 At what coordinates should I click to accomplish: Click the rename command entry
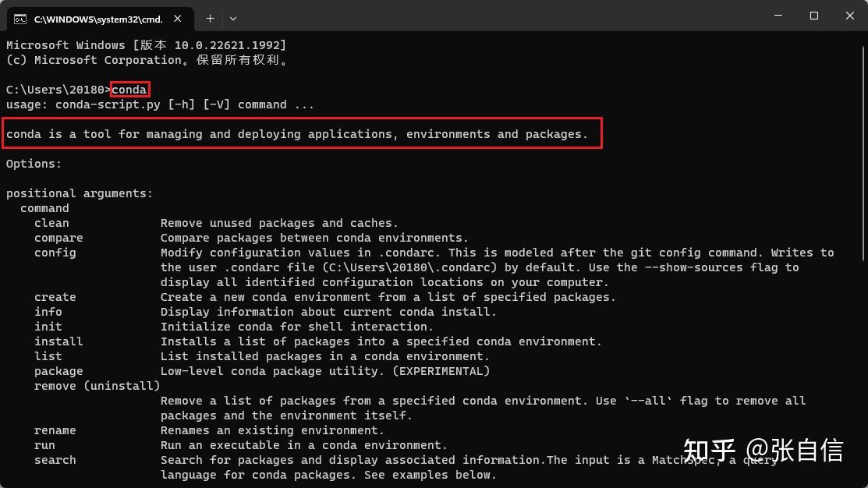55,430
